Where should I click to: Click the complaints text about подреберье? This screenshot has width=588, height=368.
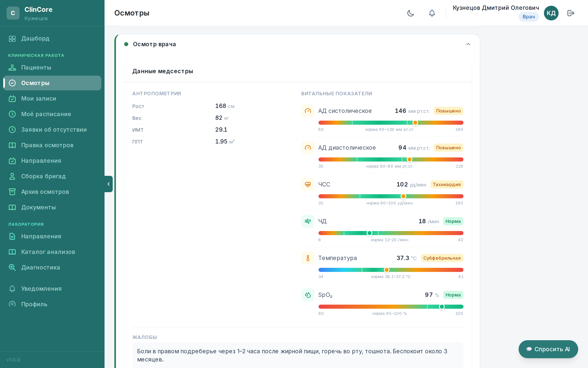(x=298, y=355)
